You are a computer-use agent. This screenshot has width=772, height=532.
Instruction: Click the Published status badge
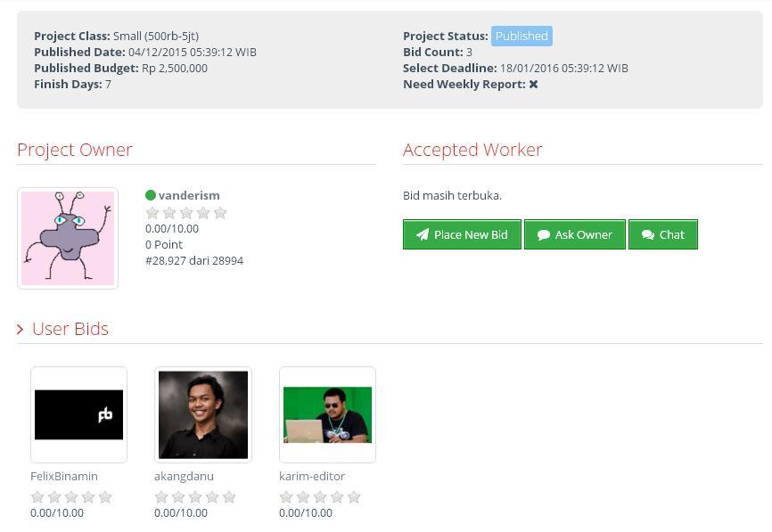pos(522,37)
